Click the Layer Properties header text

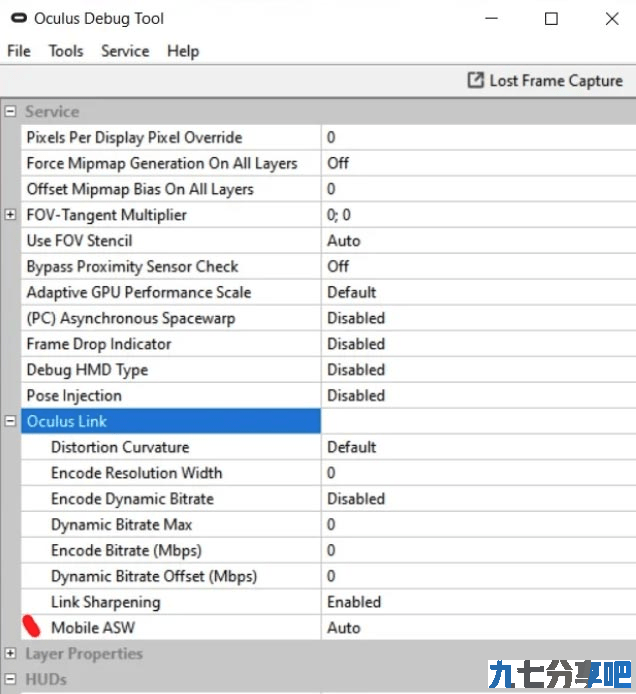tap(84, 654)
